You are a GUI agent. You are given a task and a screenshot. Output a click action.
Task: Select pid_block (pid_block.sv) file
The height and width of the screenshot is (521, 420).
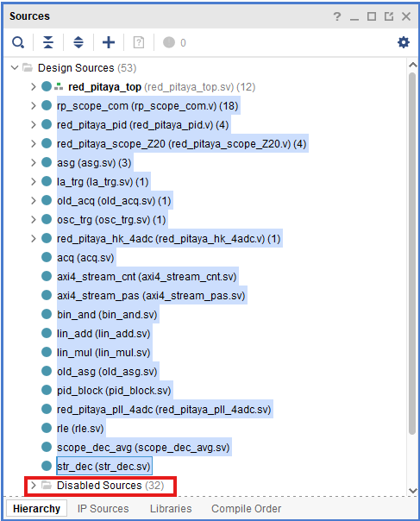[115, 390]
